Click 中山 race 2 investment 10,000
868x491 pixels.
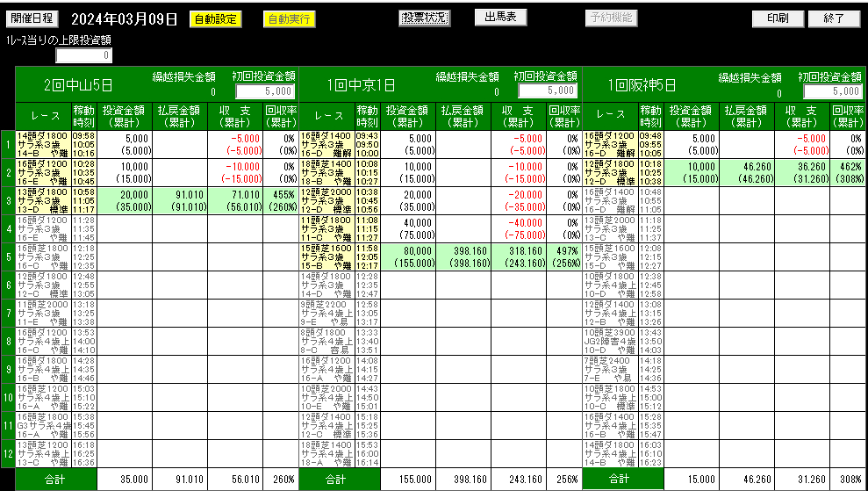coord(125,173)
